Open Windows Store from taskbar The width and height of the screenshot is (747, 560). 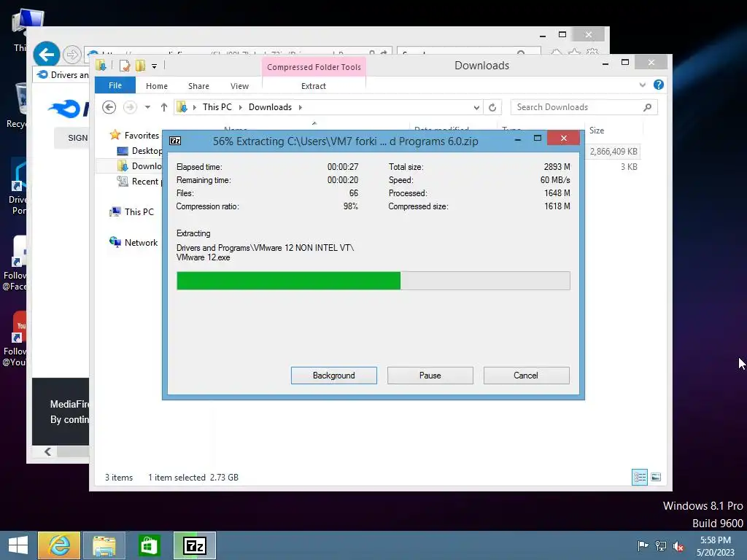(x=149, y=545)
